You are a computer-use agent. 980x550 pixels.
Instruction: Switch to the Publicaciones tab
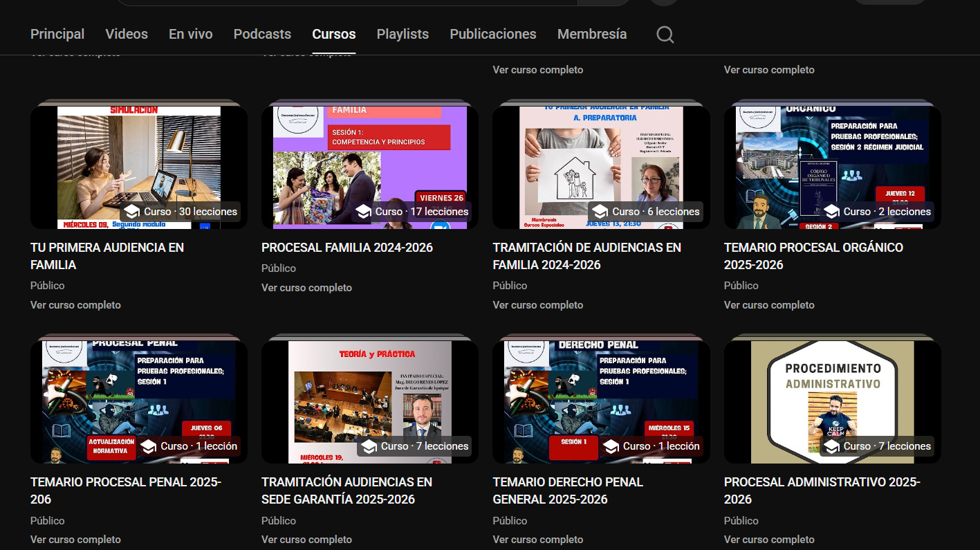pyautogui.click(x=492, y=34)
